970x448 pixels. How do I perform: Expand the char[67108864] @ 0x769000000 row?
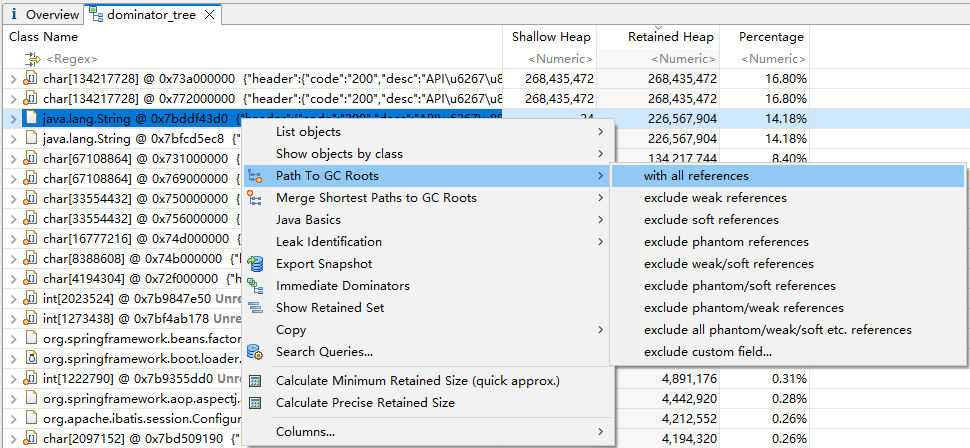pyautogui.click(x=14, y=179)
